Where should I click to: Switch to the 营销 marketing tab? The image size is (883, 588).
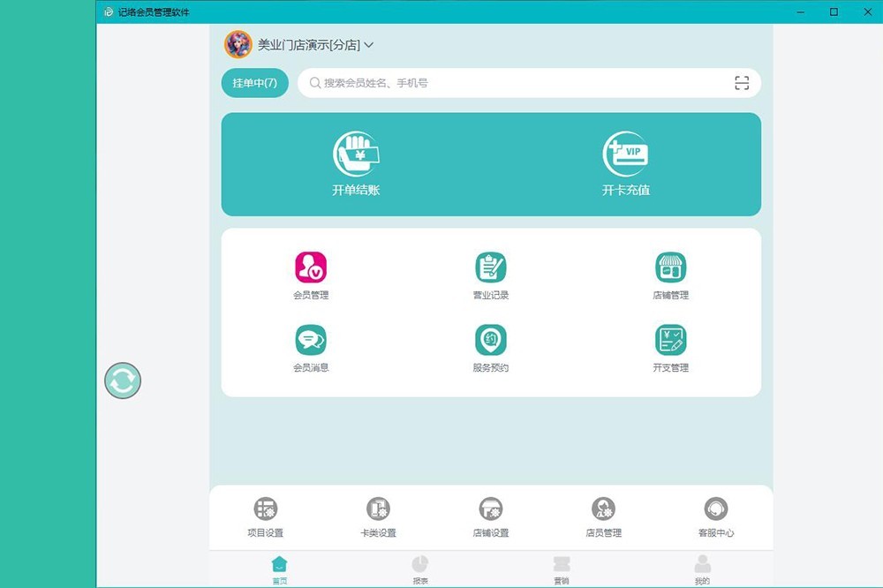pyautogui.click(x=562, y=569)
